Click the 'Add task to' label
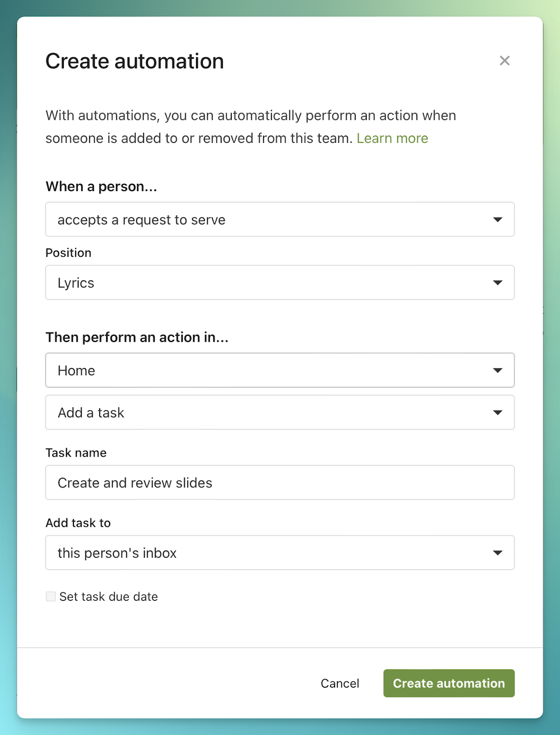Screen dimensions: 560x735 tap(78, 523)
